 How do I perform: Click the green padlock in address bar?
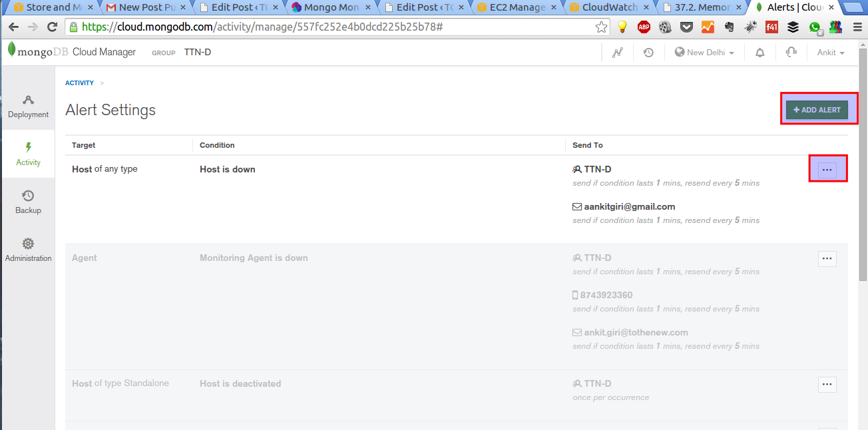tap(74, 27)
